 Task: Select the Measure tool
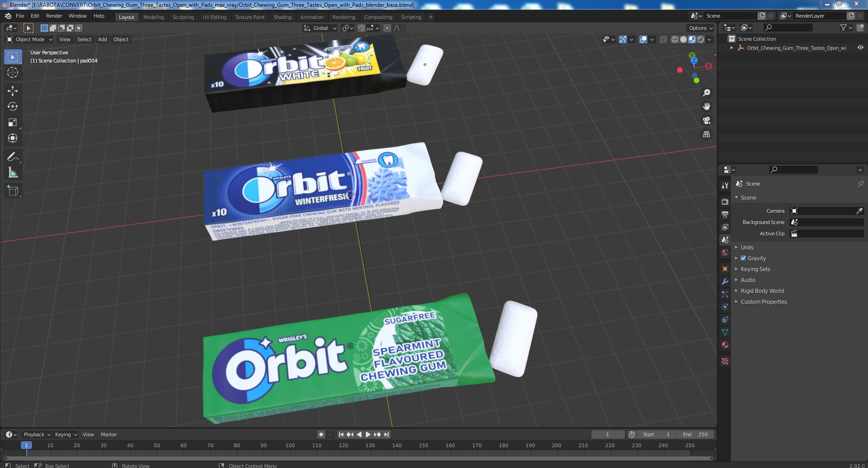(x=13, y=172)
